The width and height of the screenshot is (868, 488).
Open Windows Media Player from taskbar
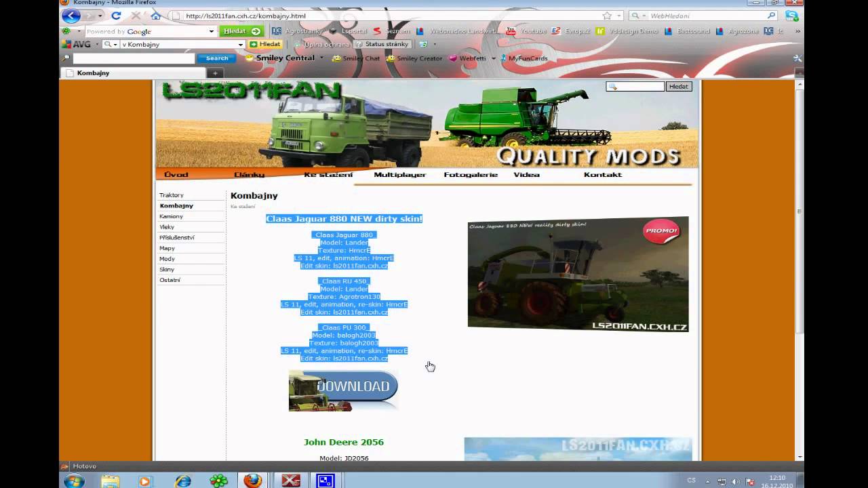(x=144, y=481)
